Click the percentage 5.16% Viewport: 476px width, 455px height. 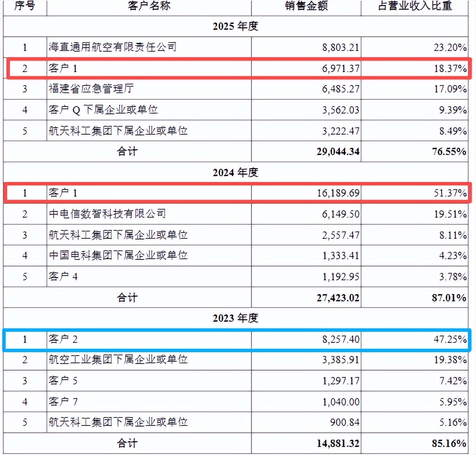pos(452,422)
